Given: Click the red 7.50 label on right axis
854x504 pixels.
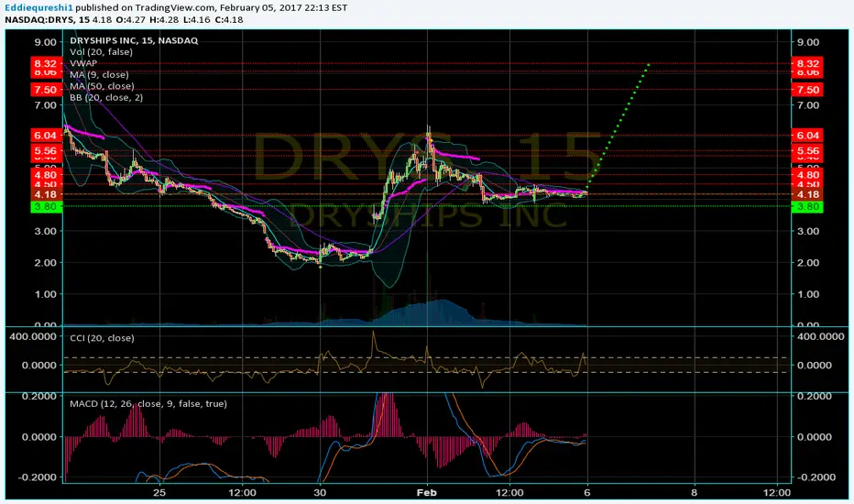Looking at the screenshot, I should coord(807,90).
